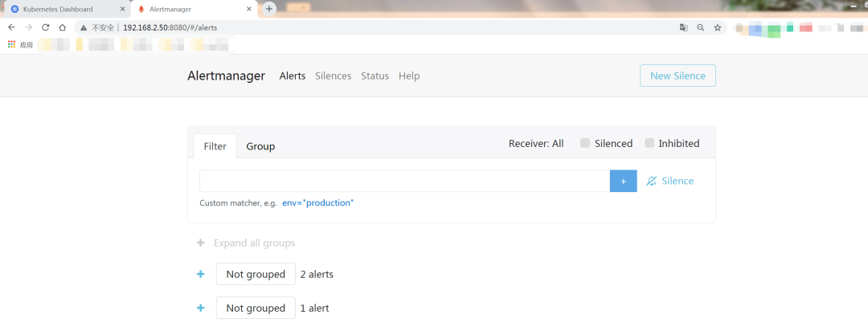Open the Status page
The height and width of the screenshot is (323, 868).
click(x=375, y=76)
